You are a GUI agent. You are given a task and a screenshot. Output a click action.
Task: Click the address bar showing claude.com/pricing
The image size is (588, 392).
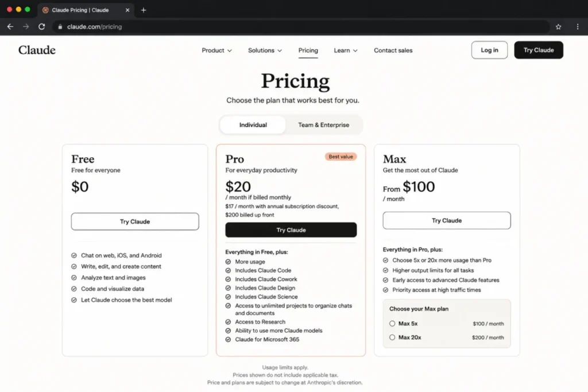point(300,26)
